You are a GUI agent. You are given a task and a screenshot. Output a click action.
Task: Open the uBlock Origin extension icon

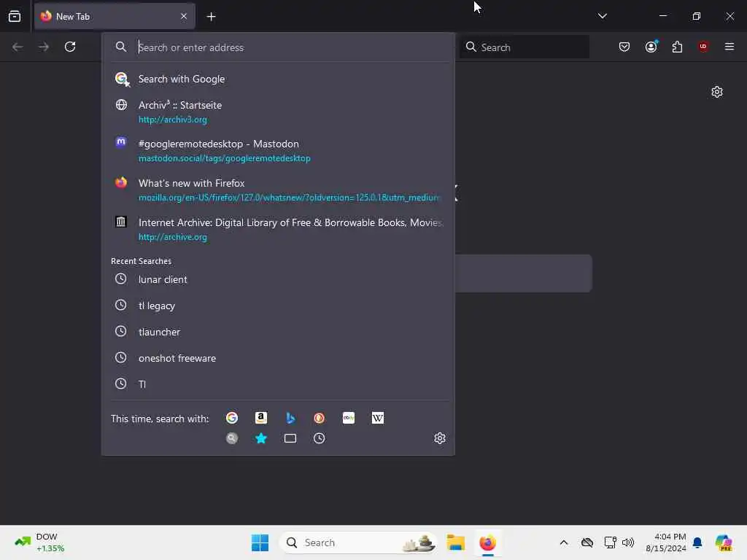(x=703, y=46)
